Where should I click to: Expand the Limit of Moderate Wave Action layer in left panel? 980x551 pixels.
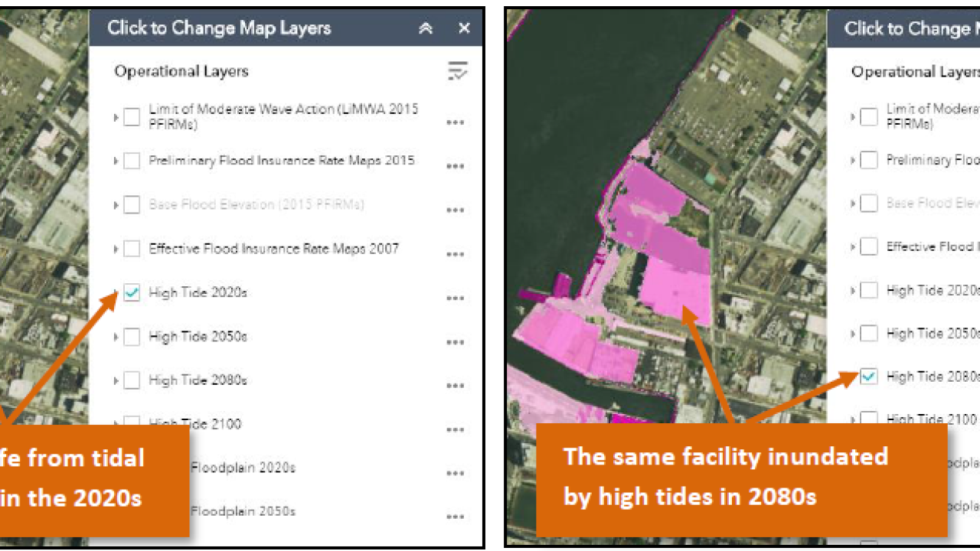(x=116, y=118)
